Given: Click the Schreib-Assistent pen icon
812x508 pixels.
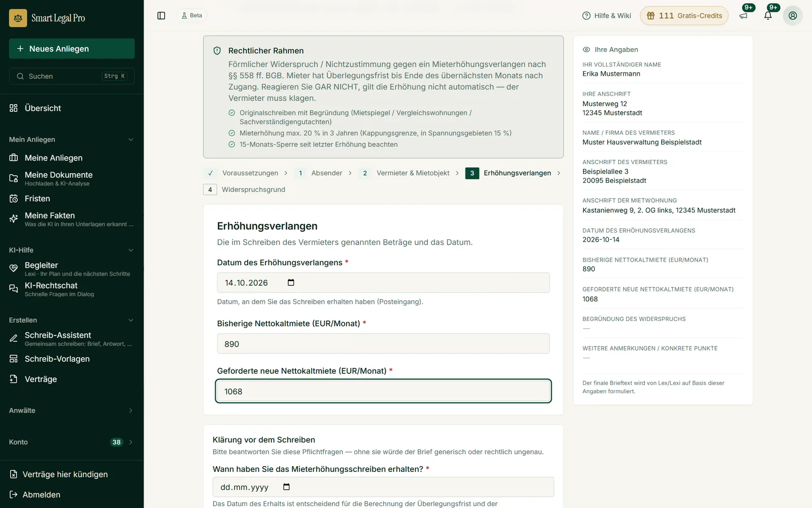Looking at the screenshot, I should [14, 338].
